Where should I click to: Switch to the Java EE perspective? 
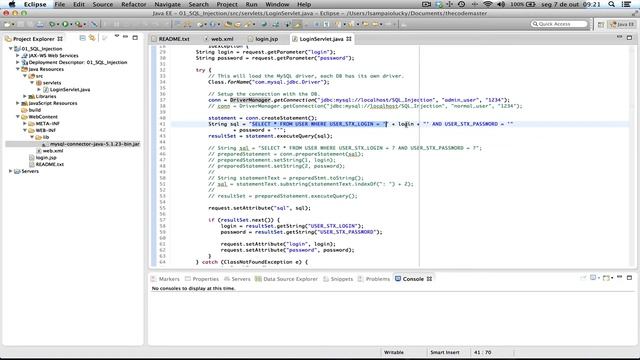click(x=622, y=24)
